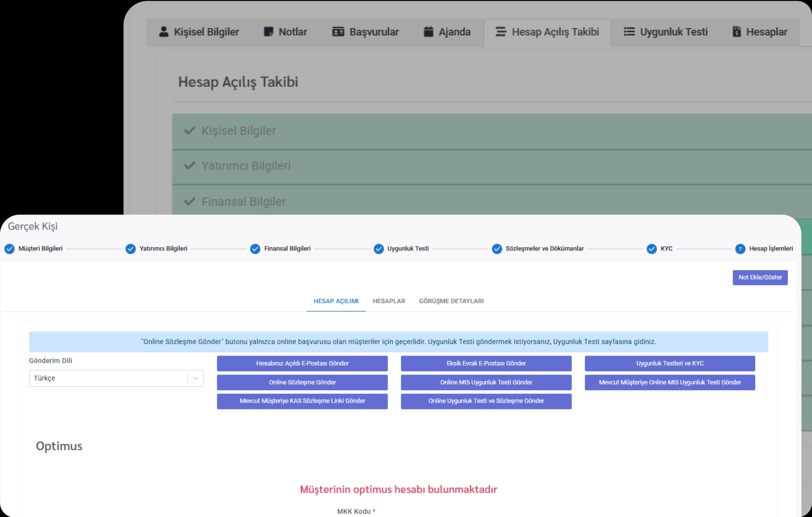The width and height of the screenshot is (812, 517).
Task: Click the person icon beside Kişisel Bilgiler
Action: coord(163,32)
